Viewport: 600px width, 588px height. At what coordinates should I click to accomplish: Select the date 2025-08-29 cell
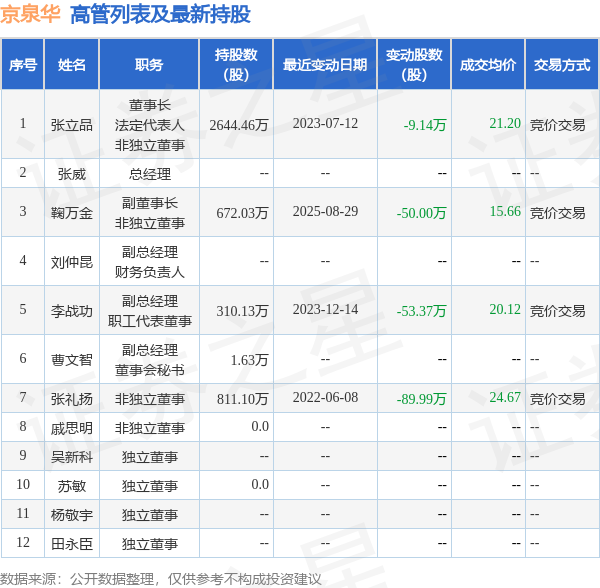click(325, 212)
